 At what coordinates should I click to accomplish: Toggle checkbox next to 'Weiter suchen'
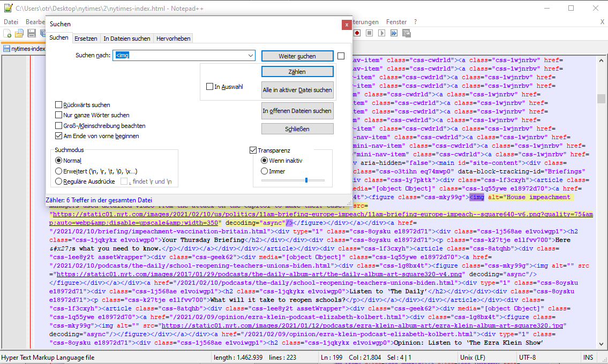[341, 56]
